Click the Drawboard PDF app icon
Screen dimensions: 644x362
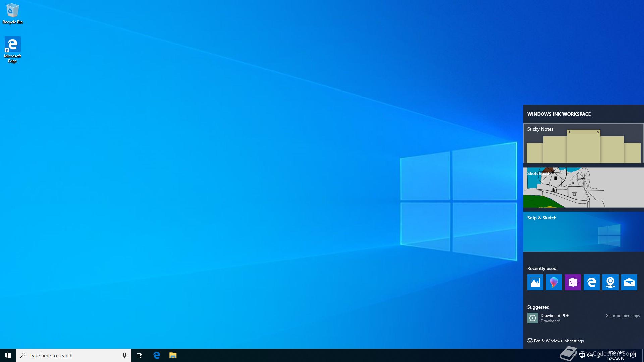point(532,318)
